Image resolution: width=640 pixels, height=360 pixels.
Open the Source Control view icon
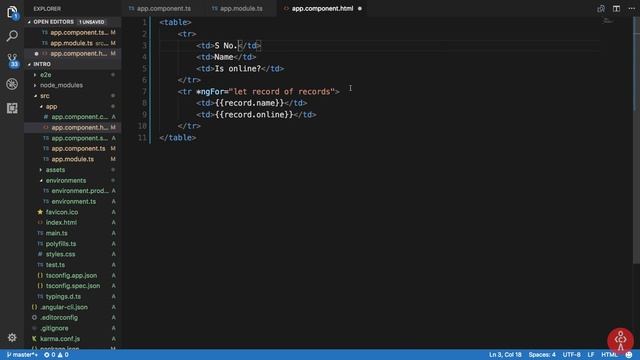(12, 60)
